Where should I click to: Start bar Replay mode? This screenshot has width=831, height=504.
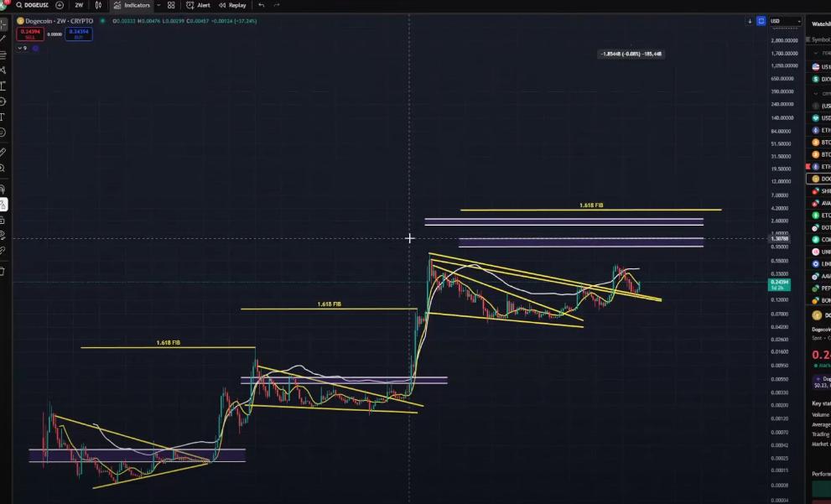232,5
